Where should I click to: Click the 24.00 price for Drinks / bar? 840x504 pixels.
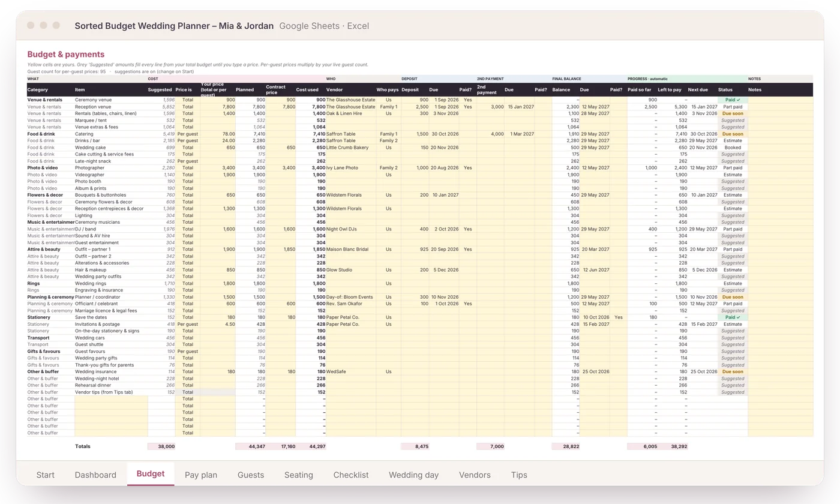(x=217, y=141)
